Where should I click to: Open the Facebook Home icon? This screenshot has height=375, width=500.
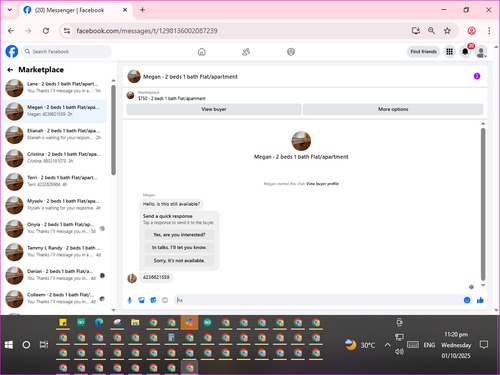click(x=202, y=52)
